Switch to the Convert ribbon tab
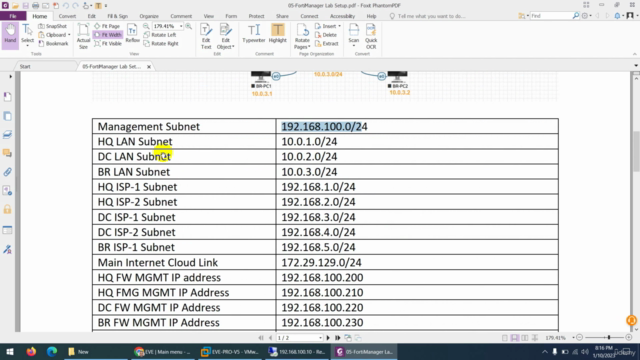 click(67, 16)
